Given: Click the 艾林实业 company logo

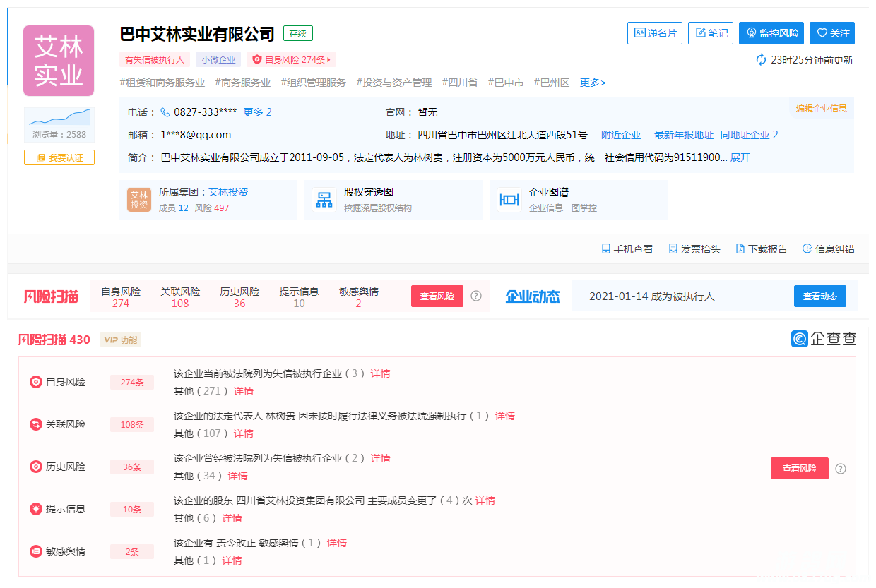Looking at the screenshot, I should 59,61.
